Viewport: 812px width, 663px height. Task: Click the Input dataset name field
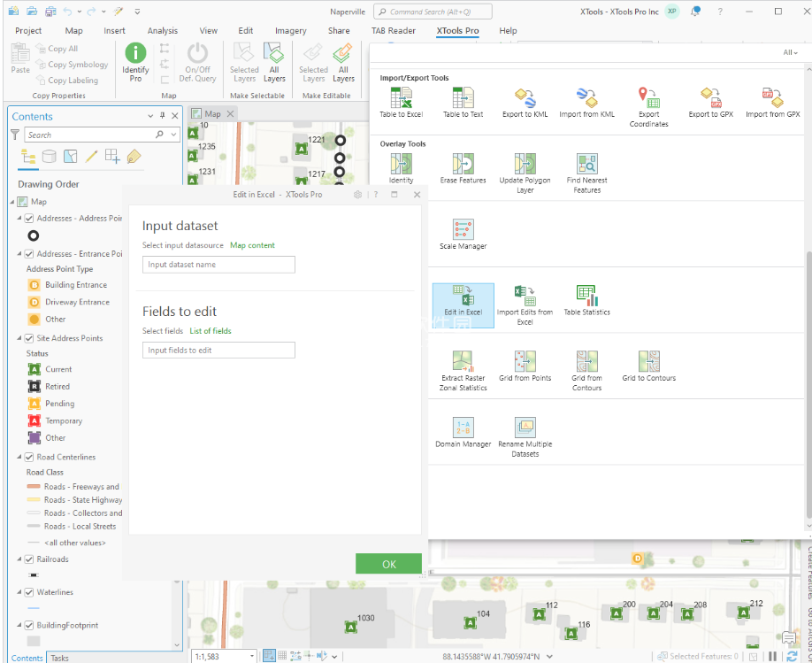coord(218,265)
